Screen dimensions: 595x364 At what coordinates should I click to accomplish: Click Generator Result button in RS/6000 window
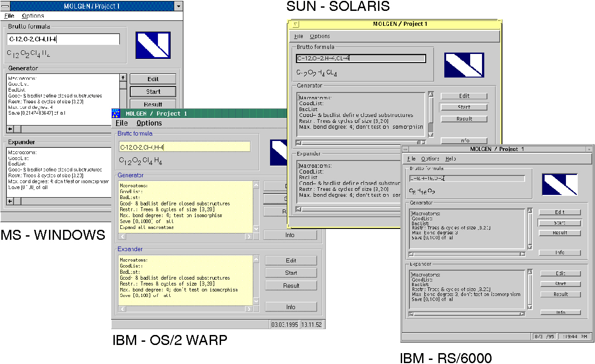click(560, 233)
